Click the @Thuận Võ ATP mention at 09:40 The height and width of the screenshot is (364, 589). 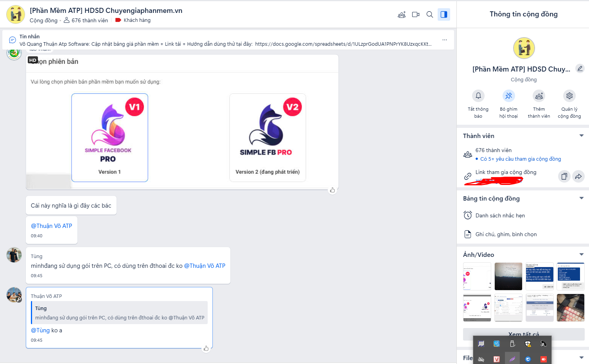(52, 226)
